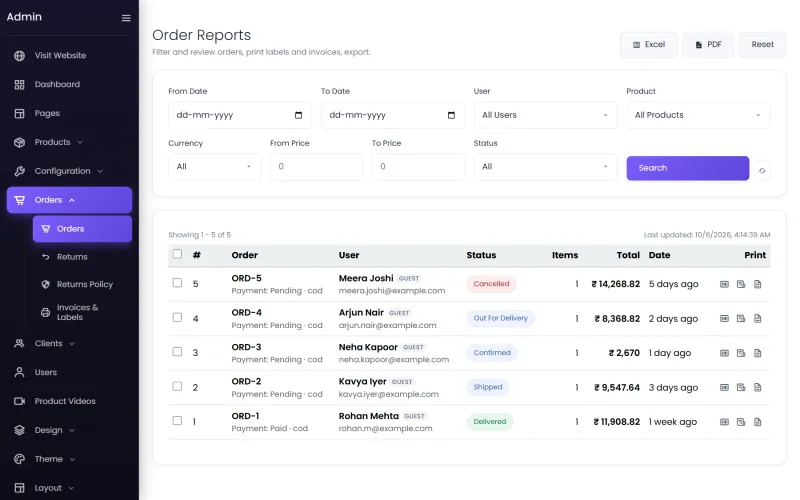Click the ticket-shaped label print icon for ORD-5
This screenshot has width=800, height=500.
tap(724, 284)
